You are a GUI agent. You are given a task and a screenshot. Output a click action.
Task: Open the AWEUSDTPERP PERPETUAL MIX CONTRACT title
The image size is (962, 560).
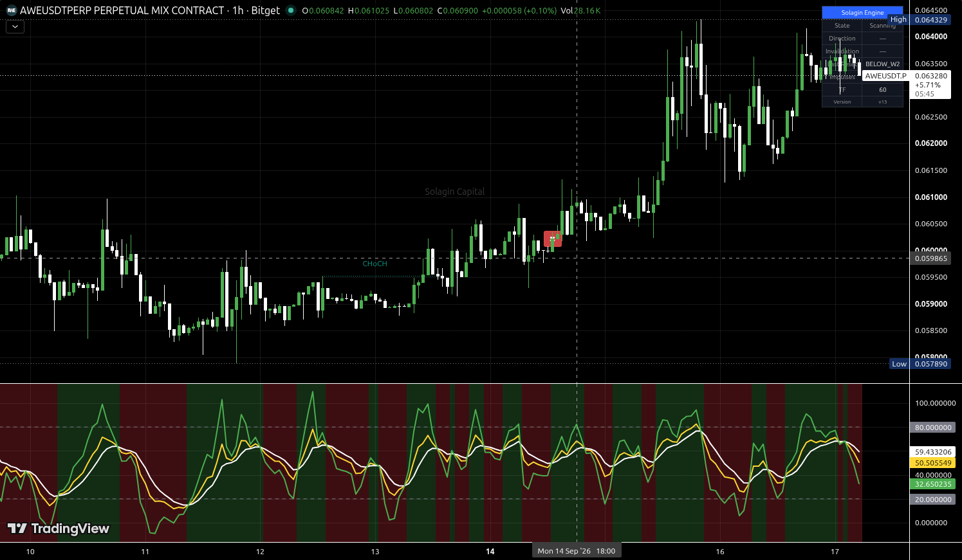click(122, 10)
